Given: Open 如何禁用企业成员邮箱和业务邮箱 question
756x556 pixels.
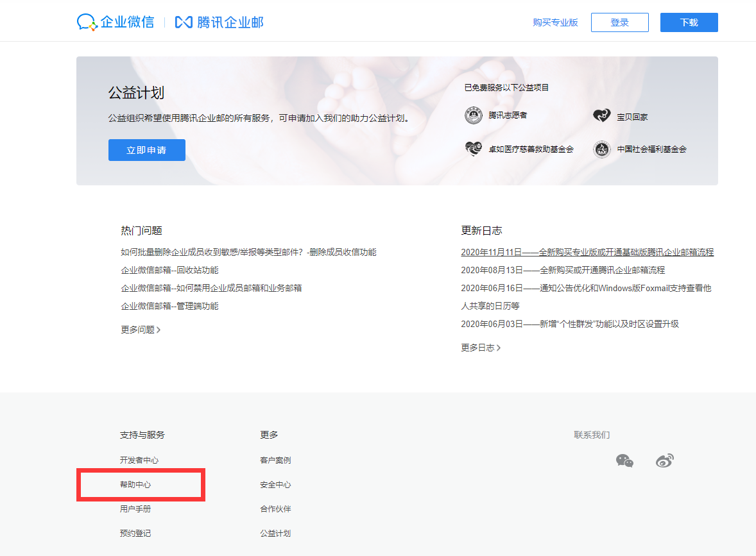Looking at the screenshot, I should coord(211,288).
